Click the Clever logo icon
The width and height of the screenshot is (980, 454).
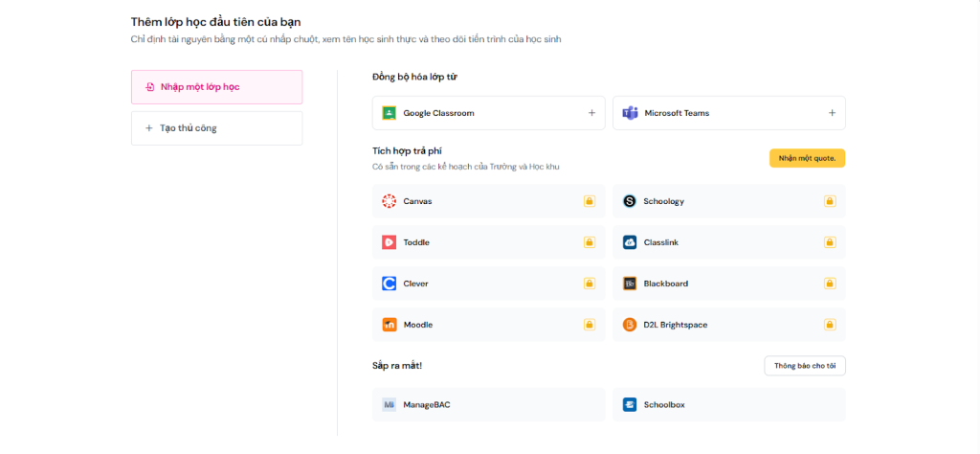coord(390,284)
